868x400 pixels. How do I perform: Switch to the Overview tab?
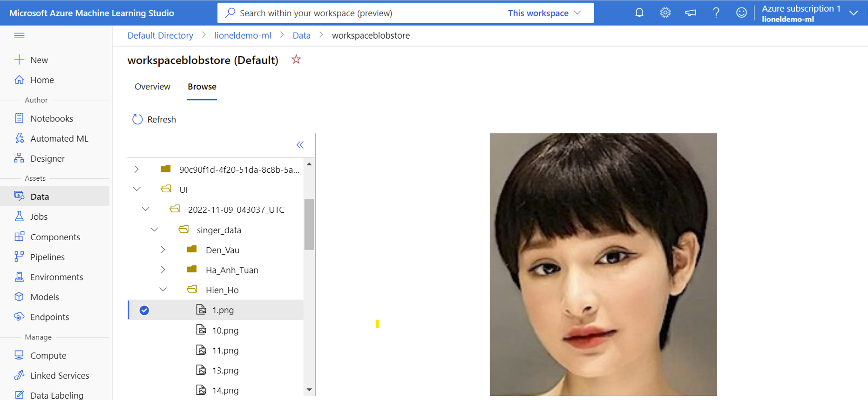click(x=152, y=87)
